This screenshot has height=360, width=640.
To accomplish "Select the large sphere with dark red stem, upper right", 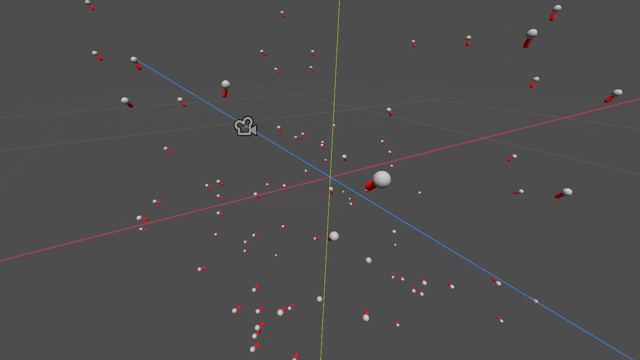I will tap(532, 33).
